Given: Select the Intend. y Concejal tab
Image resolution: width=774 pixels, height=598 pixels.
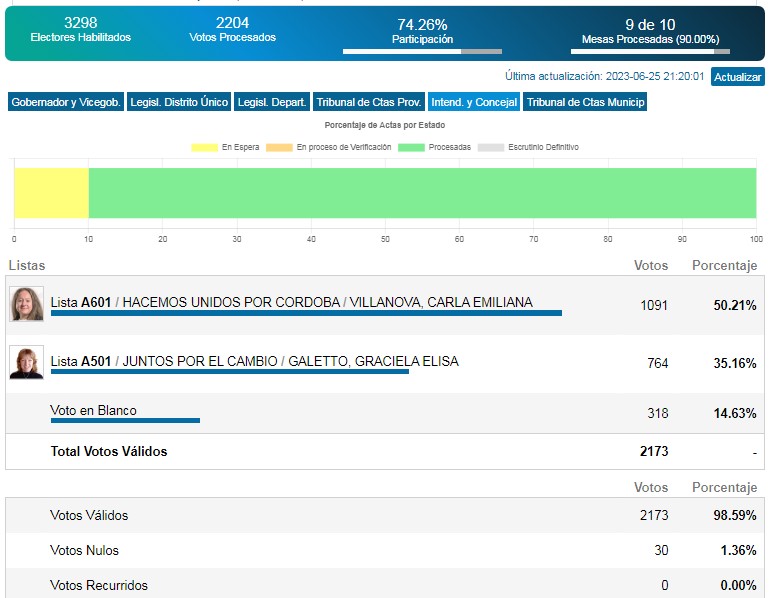Looking at the screenshot, I should (473, 102).
